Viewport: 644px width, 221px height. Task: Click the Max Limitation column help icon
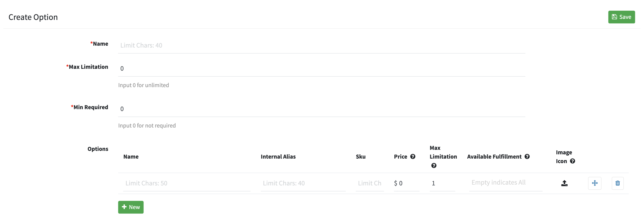(434, 165)
